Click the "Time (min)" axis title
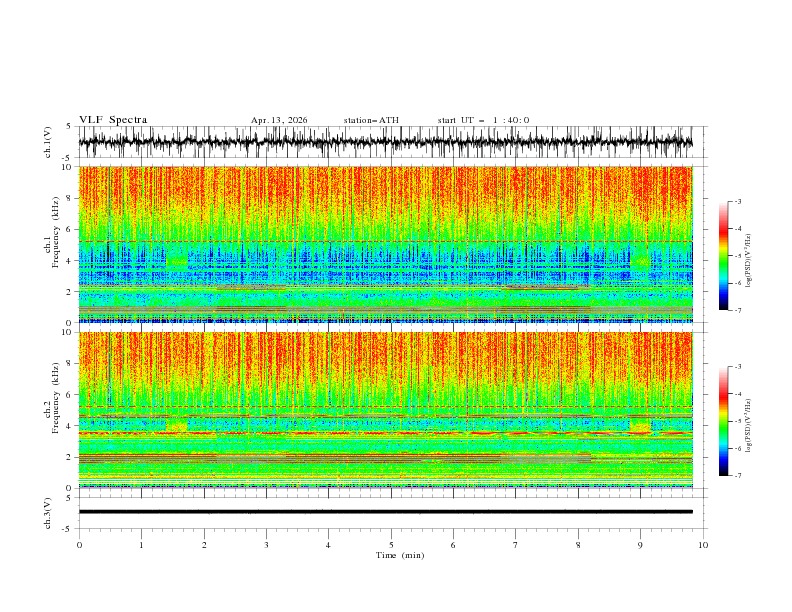This screenshot has height=612, width=792. (400, 555)
